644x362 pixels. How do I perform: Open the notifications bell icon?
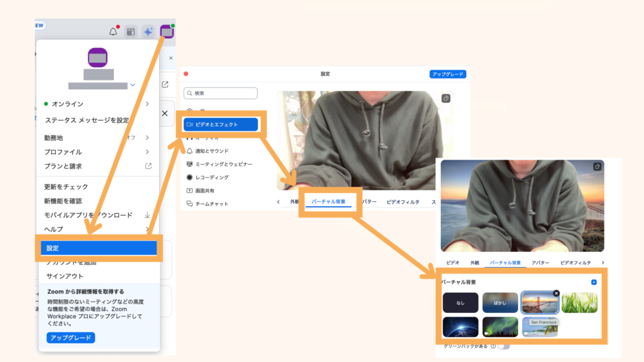[113, 31]
